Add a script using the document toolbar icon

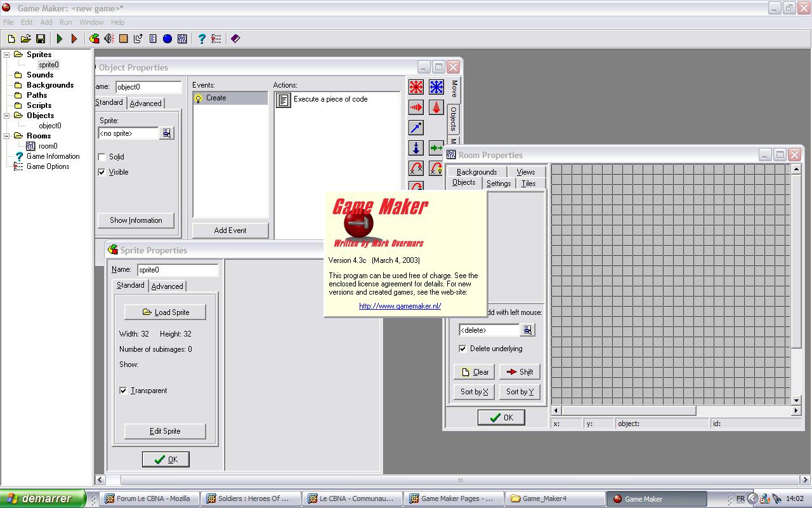tap(153, 39)
